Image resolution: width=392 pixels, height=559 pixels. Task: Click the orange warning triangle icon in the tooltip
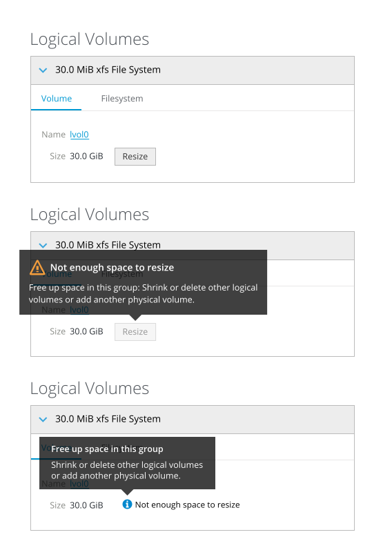point(37,268)
